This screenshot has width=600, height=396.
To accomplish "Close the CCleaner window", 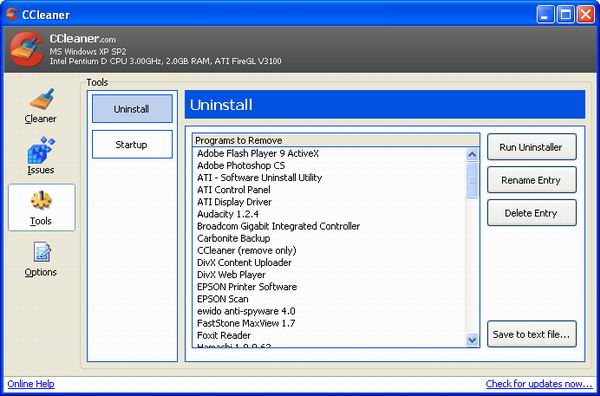I will 586,15.
